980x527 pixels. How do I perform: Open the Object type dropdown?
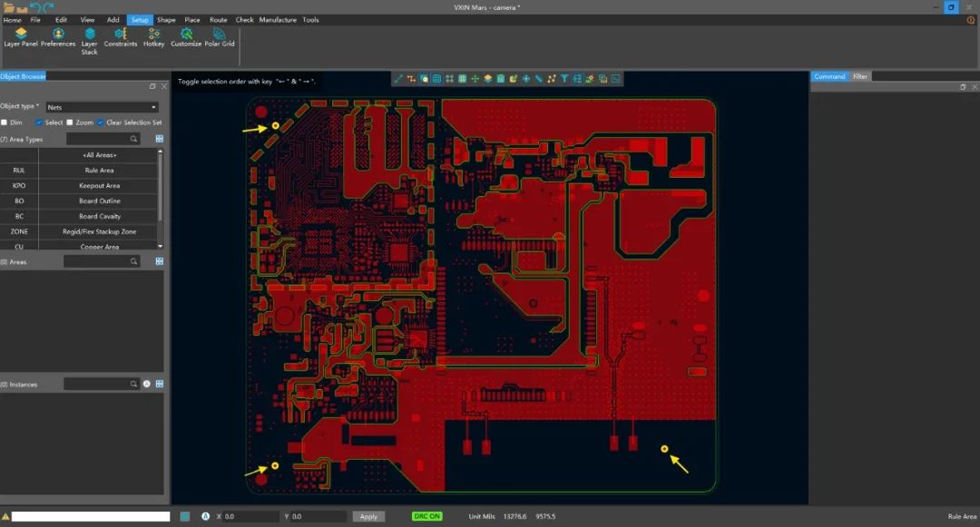(102, 107)
